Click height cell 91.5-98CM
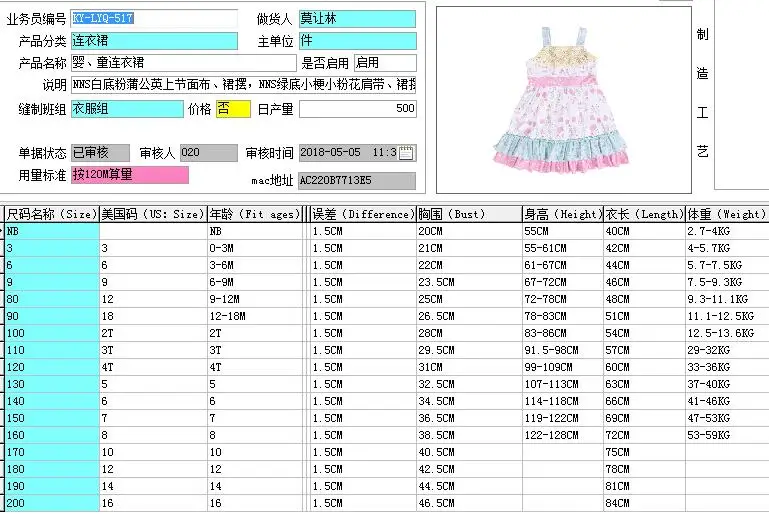 pyautogui.click(x=563, y=350)
